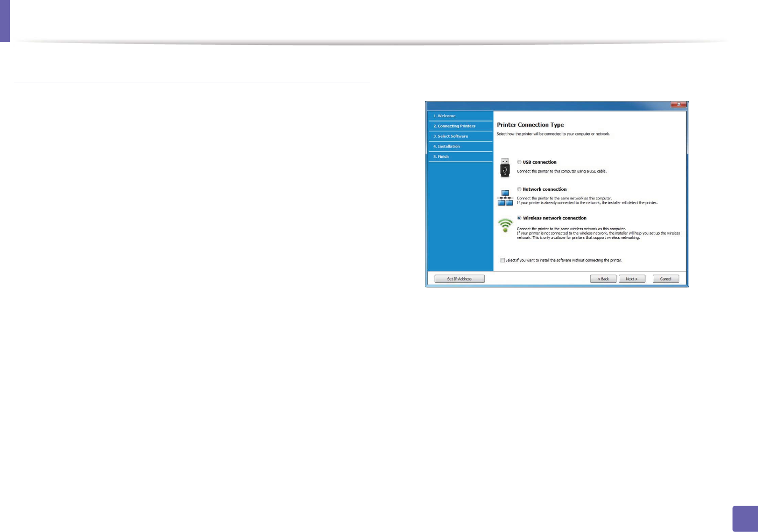Jump to the 3. Select Software step
Viewport: 758px width, 532px height.
tap(460, 136)
